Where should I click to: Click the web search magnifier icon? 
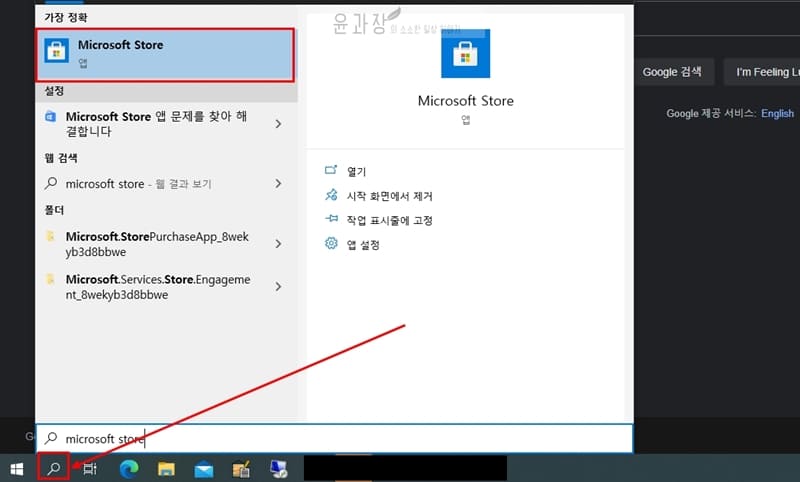pos(51,183)
